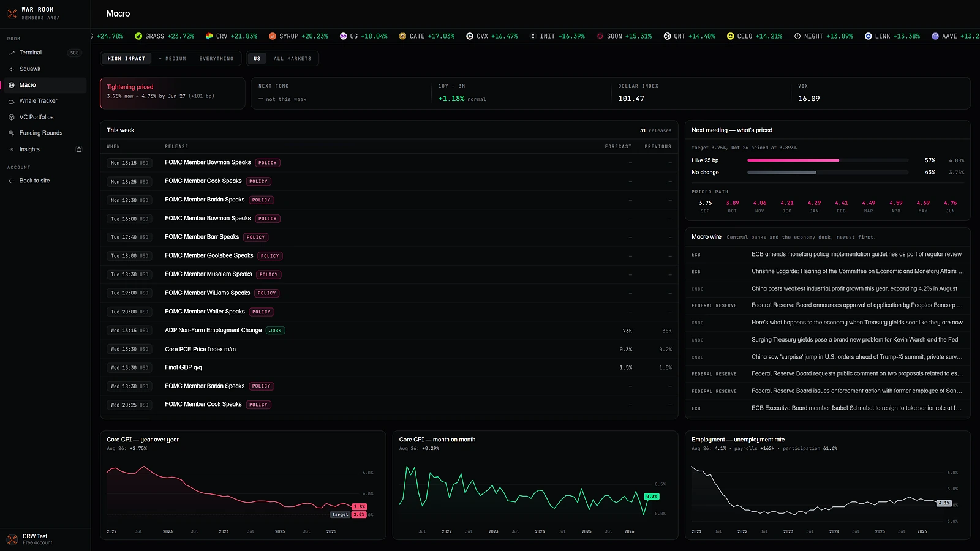This screenshot has width=980, height=551.
Task: Click the No change probability bar
Action: point(827,173)
